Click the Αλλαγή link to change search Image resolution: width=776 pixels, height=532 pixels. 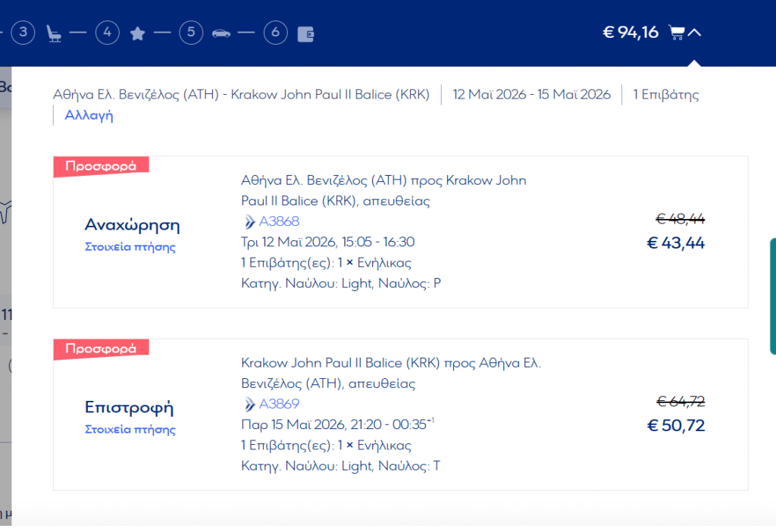point(89,116)
